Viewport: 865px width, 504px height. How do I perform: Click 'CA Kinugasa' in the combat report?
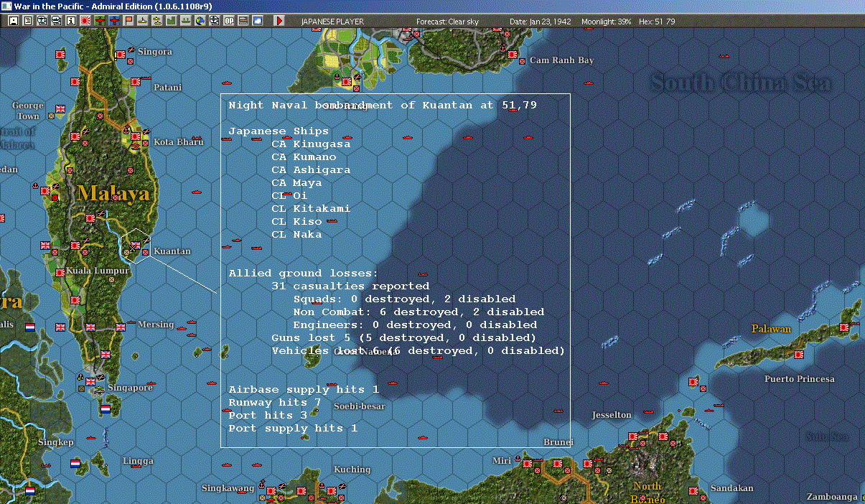311,144
